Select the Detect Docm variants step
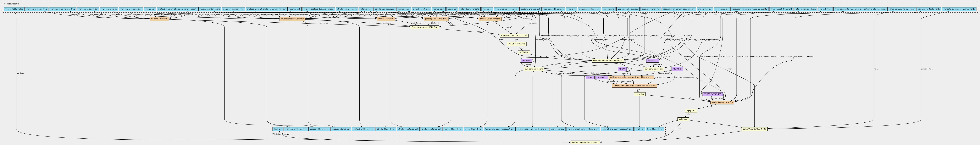This screenshot has height=145, width=980. pyautogui.click(x=490, y=19)
